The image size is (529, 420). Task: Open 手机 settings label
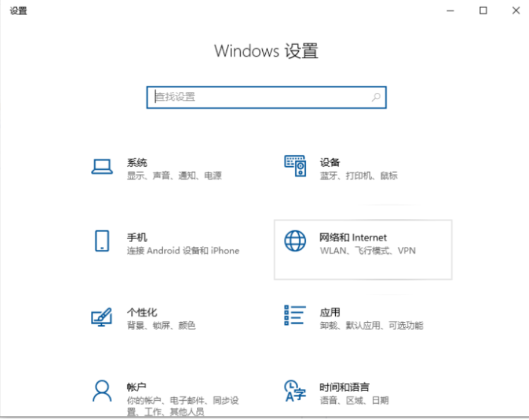[137, 237]
